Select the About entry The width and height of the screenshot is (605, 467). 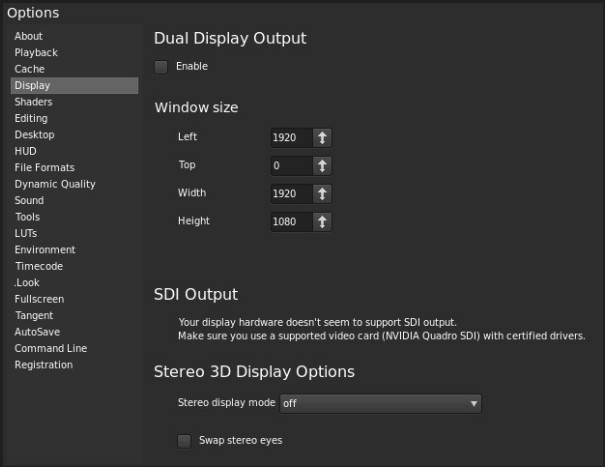[28, 36]
